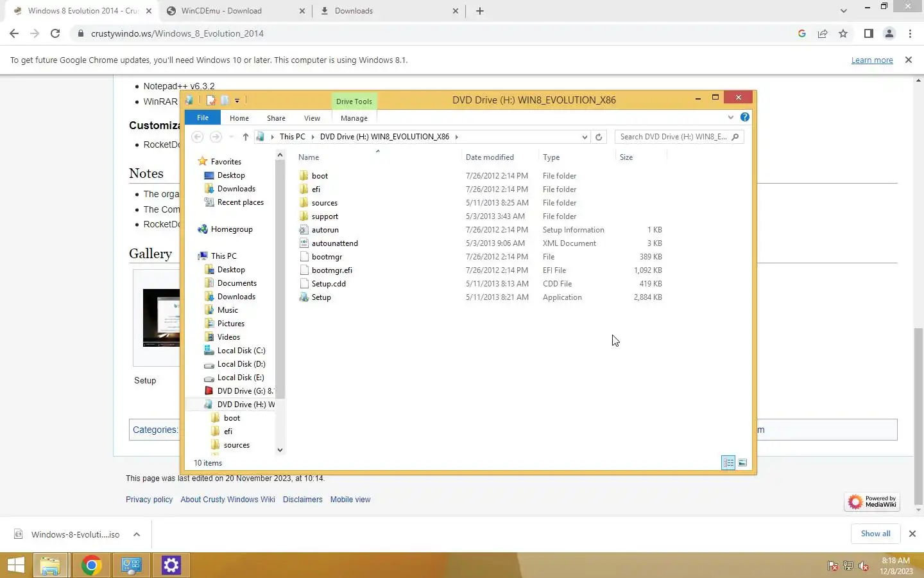Open the address bar history dropdown
The height and width of the screenshot is (578, 924).
585,137
